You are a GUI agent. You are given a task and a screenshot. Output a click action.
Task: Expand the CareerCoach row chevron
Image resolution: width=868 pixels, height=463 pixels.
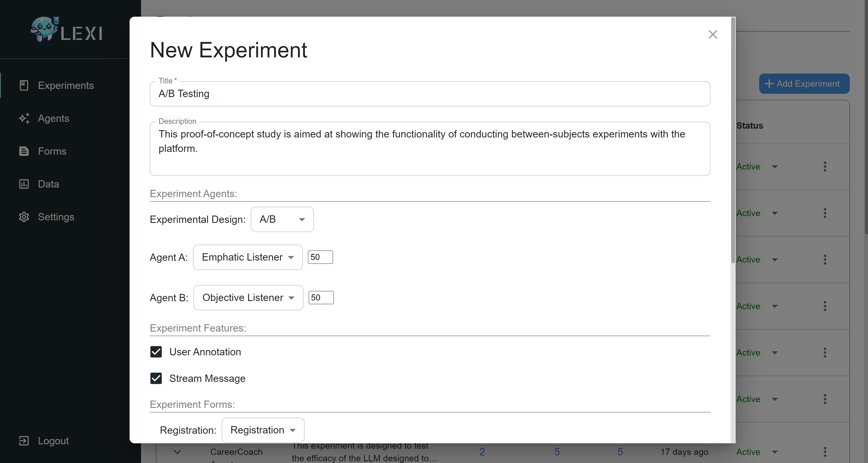177,452
